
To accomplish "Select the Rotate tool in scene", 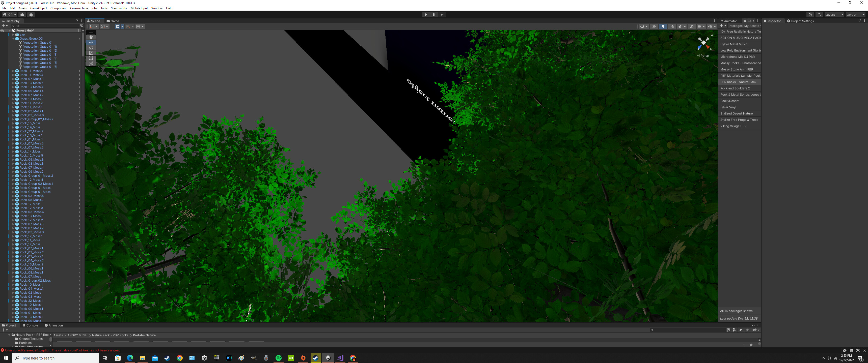I will (x=91, y=48).
